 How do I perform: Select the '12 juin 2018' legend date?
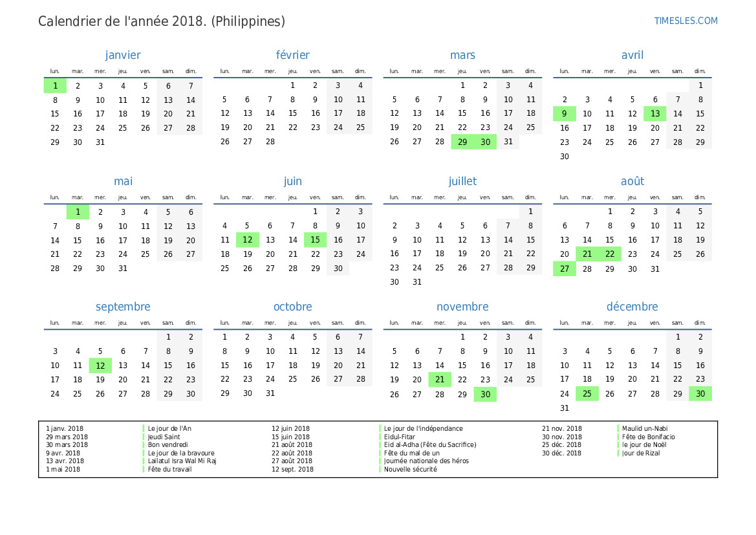click(290, 429)
